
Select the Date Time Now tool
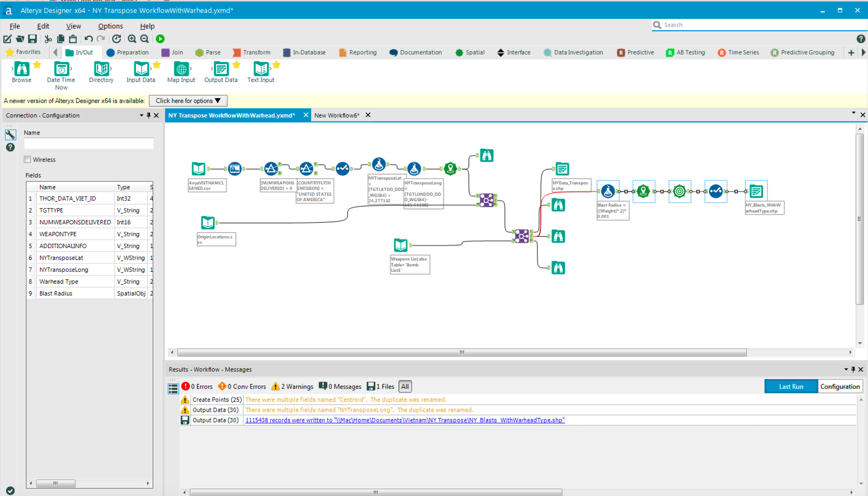click(x=61, y=75)
